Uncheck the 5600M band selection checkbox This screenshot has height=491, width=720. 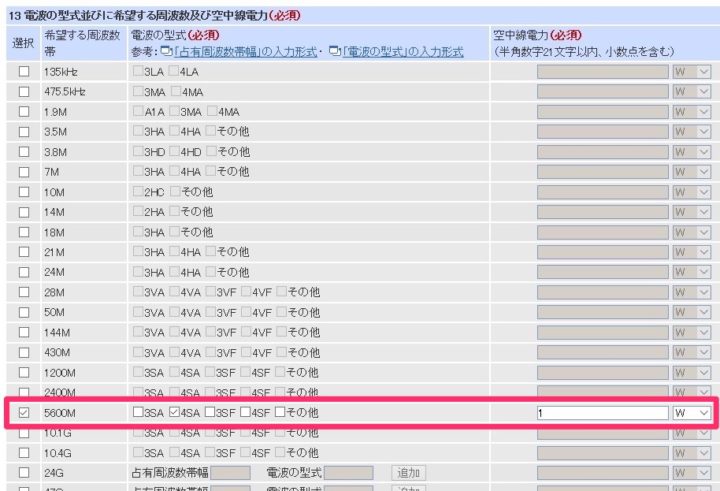(24, 412)
